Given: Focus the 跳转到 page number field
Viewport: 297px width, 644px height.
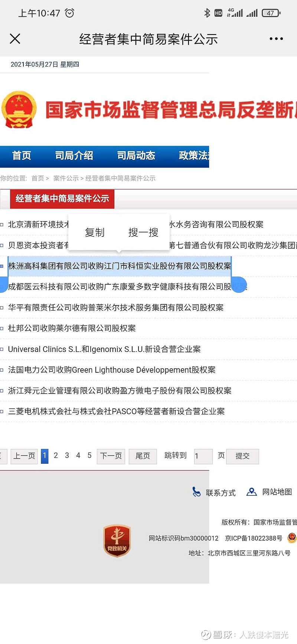Looking at the screenshot, I should click(203, 456).
